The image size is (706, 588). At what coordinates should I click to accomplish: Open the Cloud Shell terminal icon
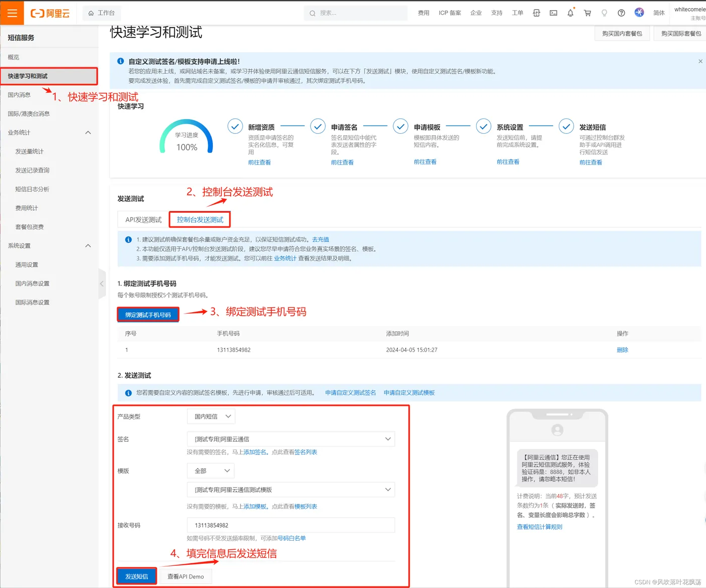[x=553, y=13]
